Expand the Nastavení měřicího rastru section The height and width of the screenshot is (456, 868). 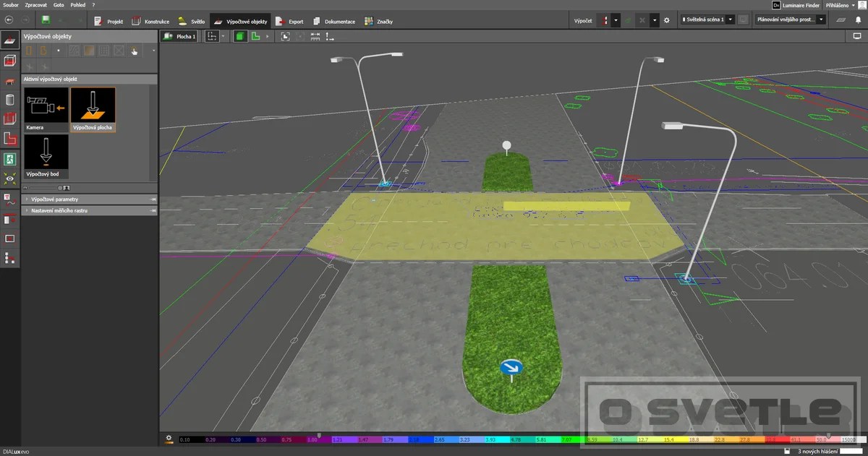(x=89, y=211)
